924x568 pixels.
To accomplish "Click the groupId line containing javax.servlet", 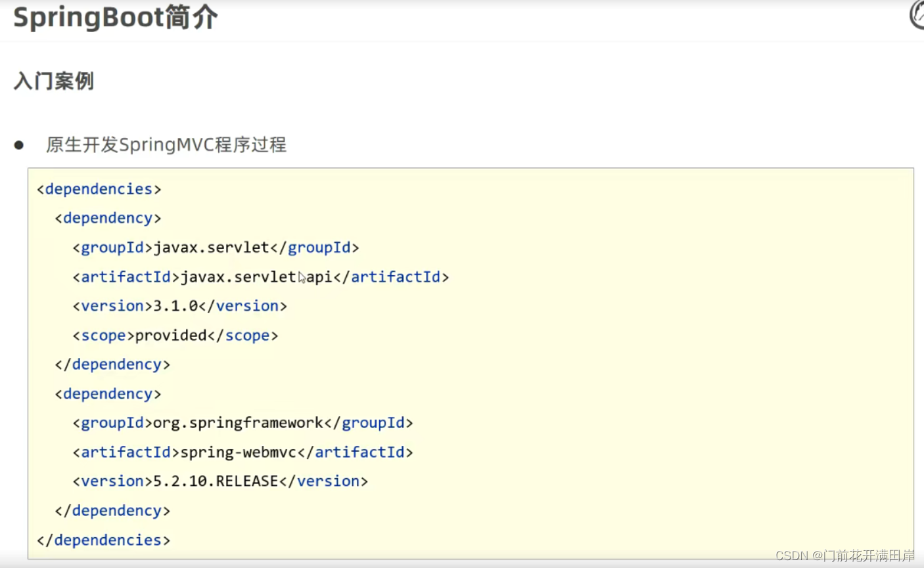I will (216, 248).
